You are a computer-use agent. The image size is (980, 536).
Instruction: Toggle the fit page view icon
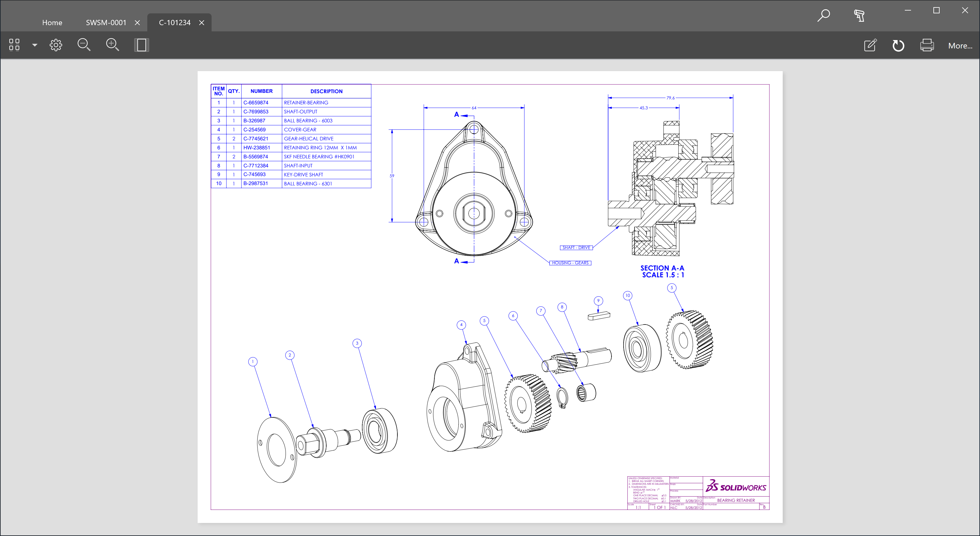(x=141, y=45)
